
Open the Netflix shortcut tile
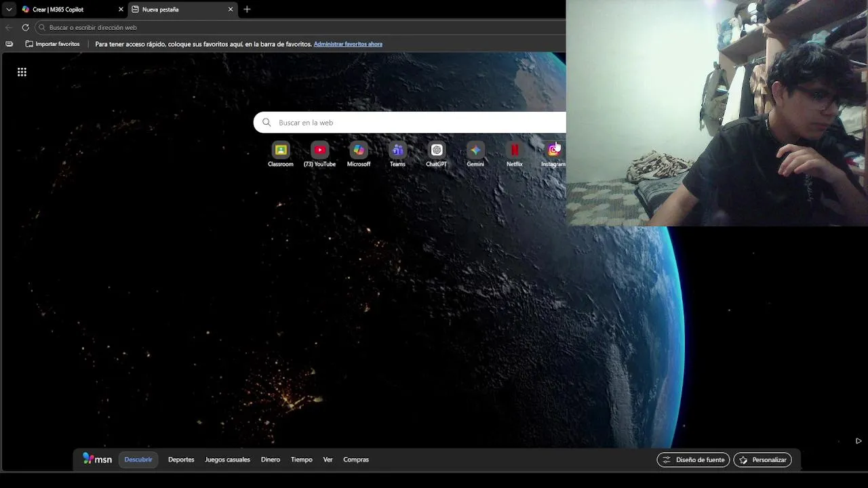515,155
